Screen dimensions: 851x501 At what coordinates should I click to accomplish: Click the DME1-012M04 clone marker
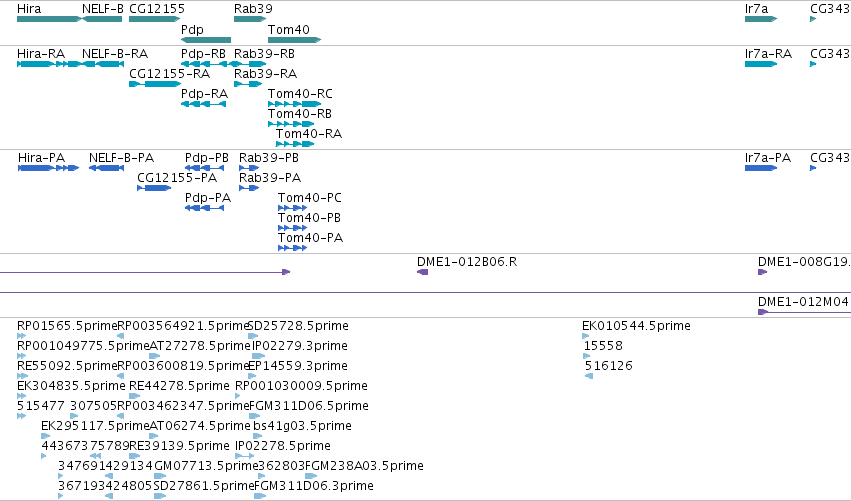pyautogui.click(x=804, y=312)
